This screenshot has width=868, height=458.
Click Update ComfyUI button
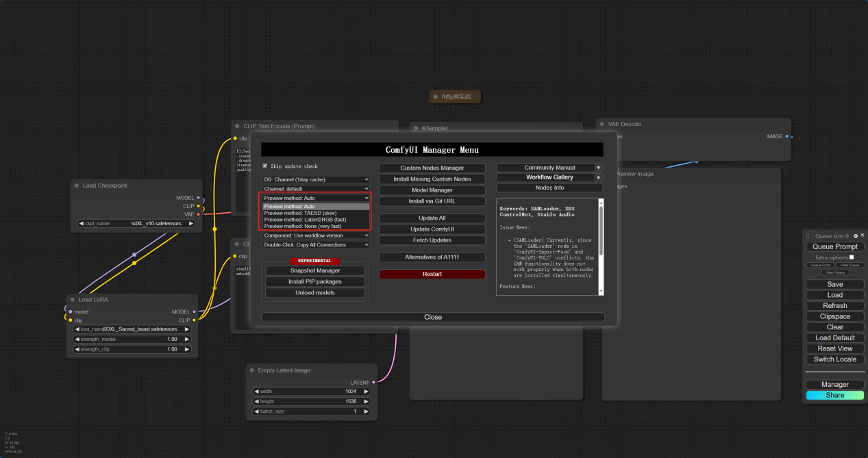pyautogui.click(x=432, y=229)
